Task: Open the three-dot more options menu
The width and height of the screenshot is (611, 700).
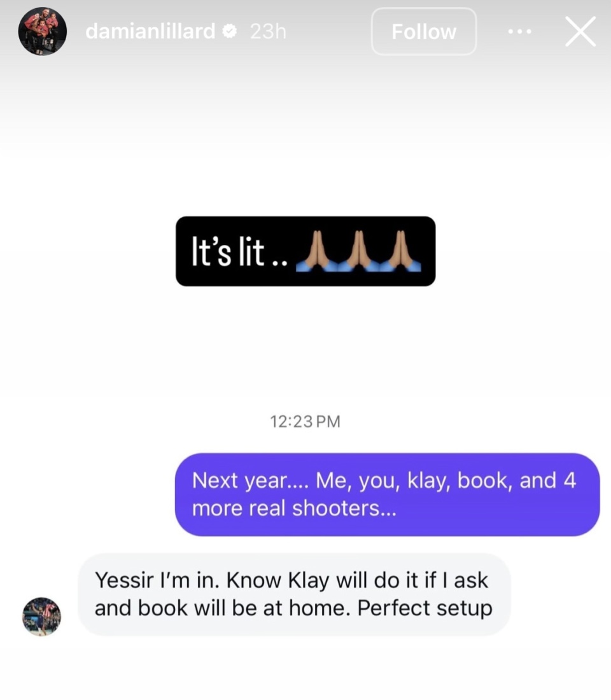Action: point(520,32)
